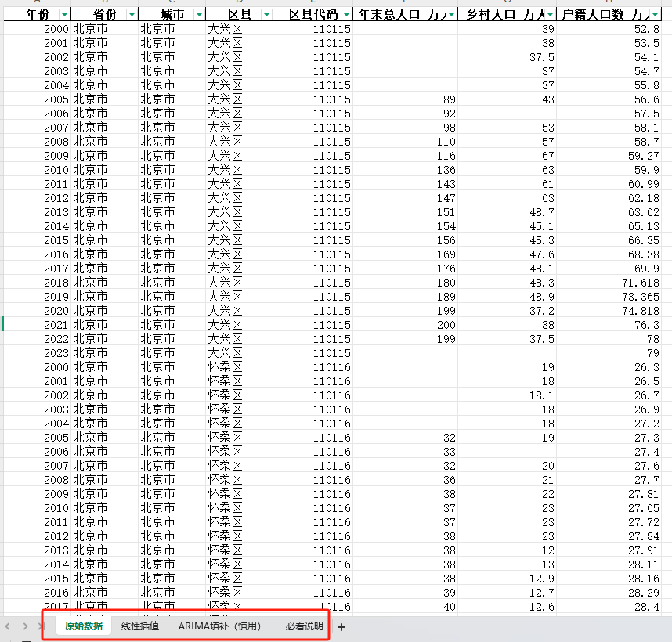Select the 110115 code cell in the 2023 row
The width and height of the screenshot is (672, 642).
(313, 353)
